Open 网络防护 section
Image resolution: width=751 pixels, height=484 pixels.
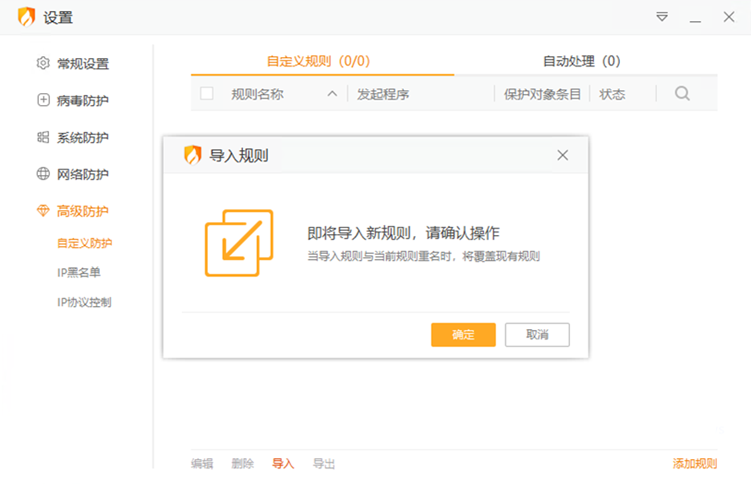(x=83, y=174)
